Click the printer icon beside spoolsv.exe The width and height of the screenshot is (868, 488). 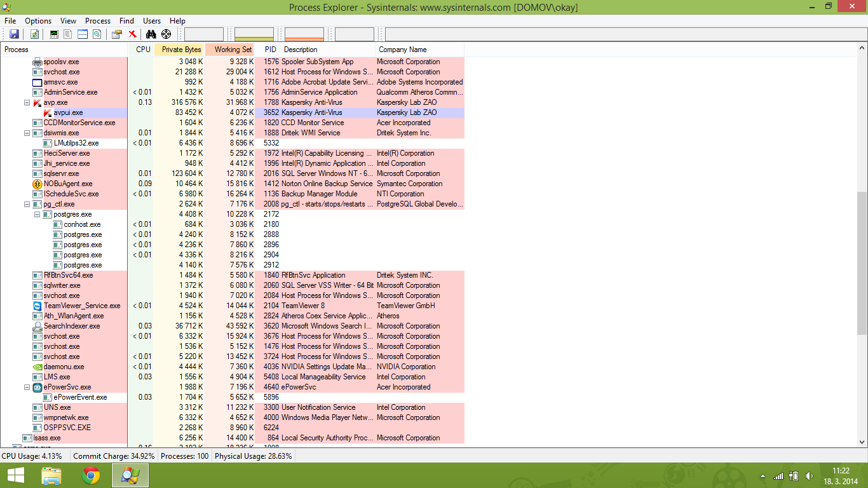coord(37,62)
